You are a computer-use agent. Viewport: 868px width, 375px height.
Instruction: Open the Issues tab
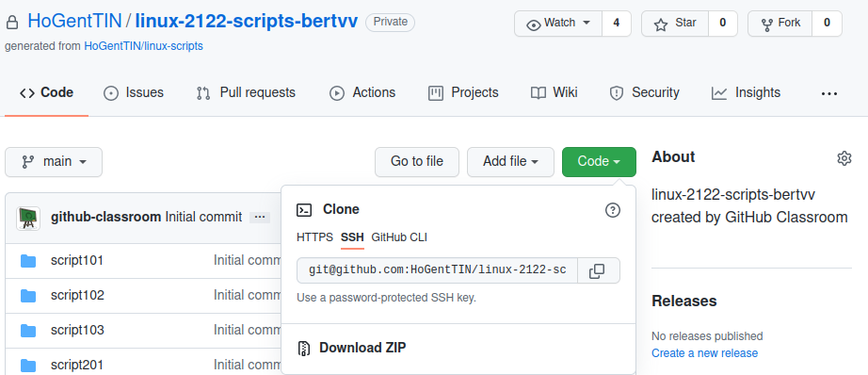click(x=134, y=92)
